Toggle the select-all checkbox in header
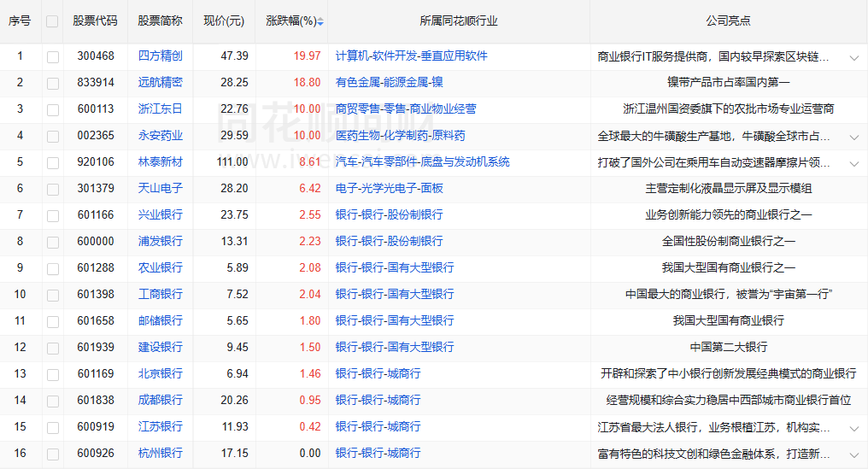The height and width of the screenshot is (469, 868). (x=53, y=21)
